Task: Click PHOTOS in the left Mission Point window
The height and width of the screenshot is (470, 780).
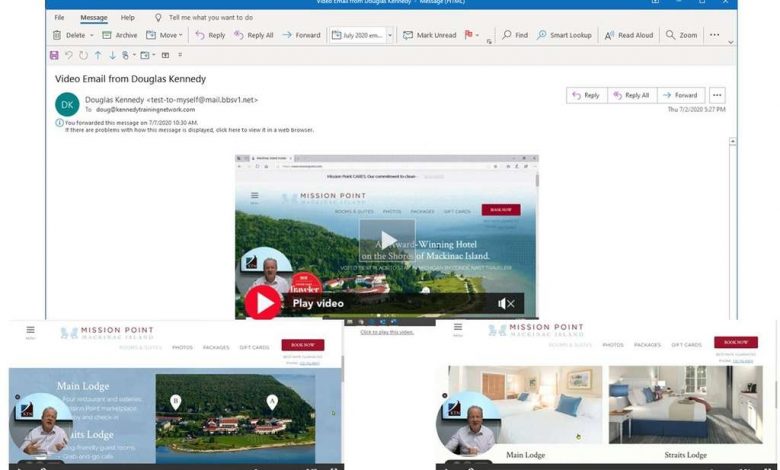Action: [182, 347]
